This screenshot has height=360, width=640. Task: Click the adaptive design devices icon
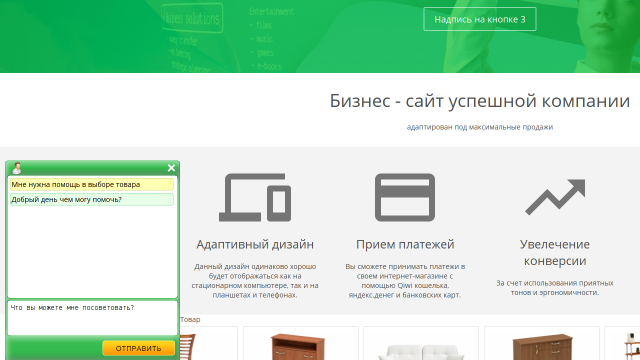255,198
